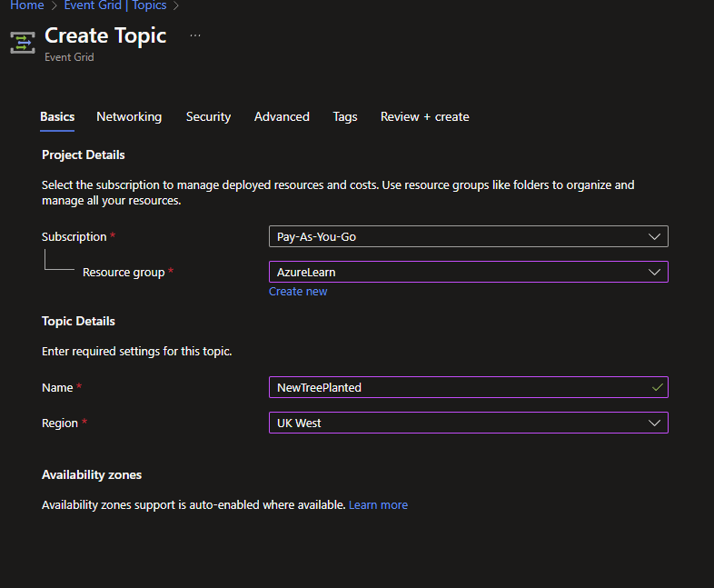This screenshot has width=714, height=588.
Task: Select the Tags tab
Action: [x=345, y=116]
